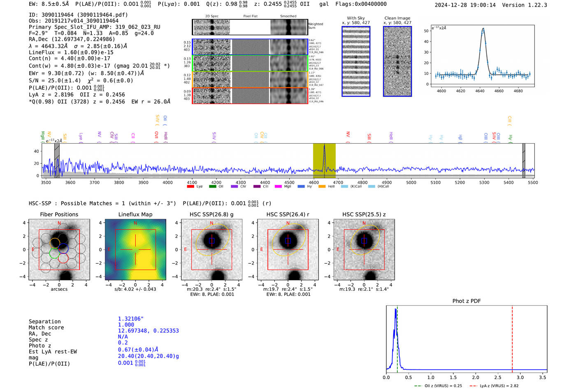
Task: Open the Clean Image cutout
Action: click(397, 61)
